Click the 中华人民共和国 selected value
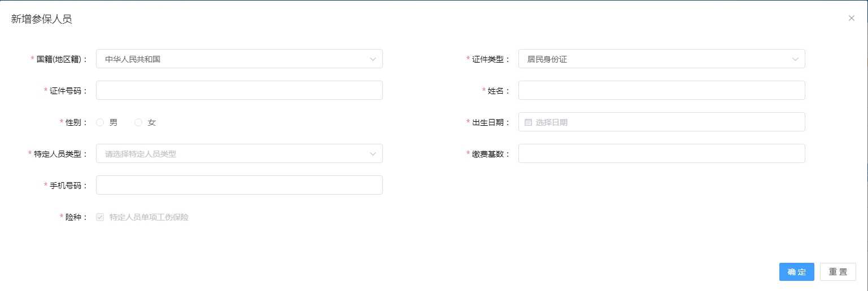The image size is (868, 291). (x=133, y=59)
